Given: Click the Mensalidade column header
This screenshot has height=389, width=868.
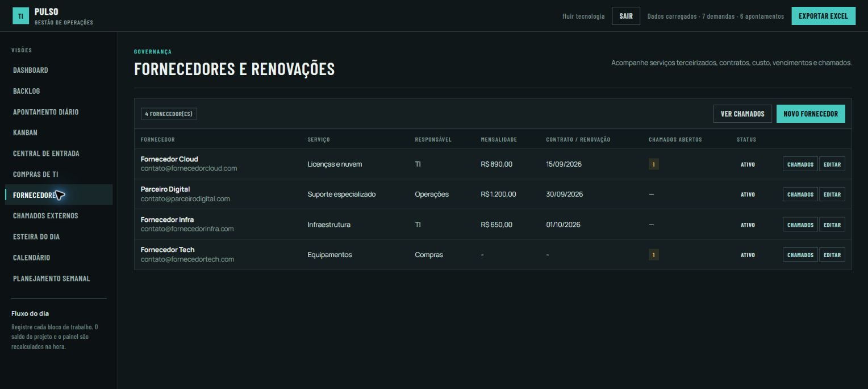Looking at the screenshot, I should tap(499, 139).
